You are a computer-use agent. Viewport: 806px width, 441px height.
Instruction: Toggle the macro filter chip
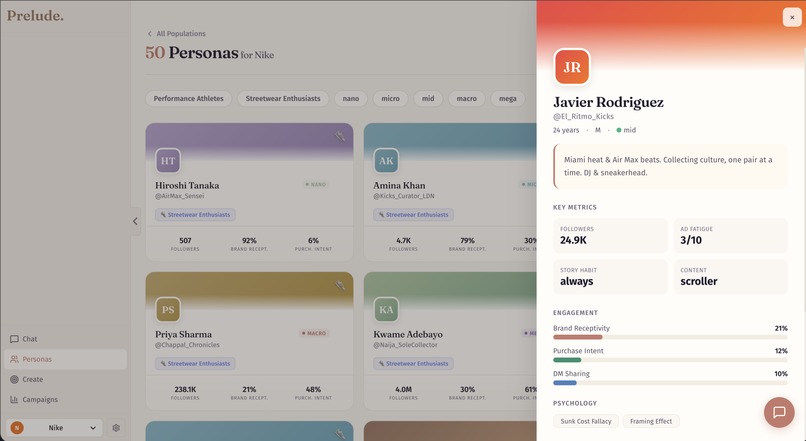tap(467, 99)
